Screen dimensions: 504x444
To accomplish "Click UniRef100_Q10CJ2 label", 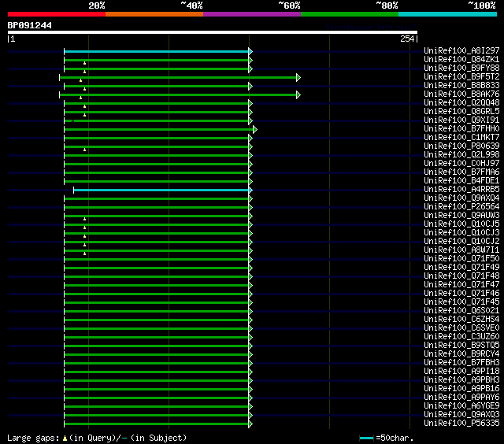I will [x=461, y=242].
